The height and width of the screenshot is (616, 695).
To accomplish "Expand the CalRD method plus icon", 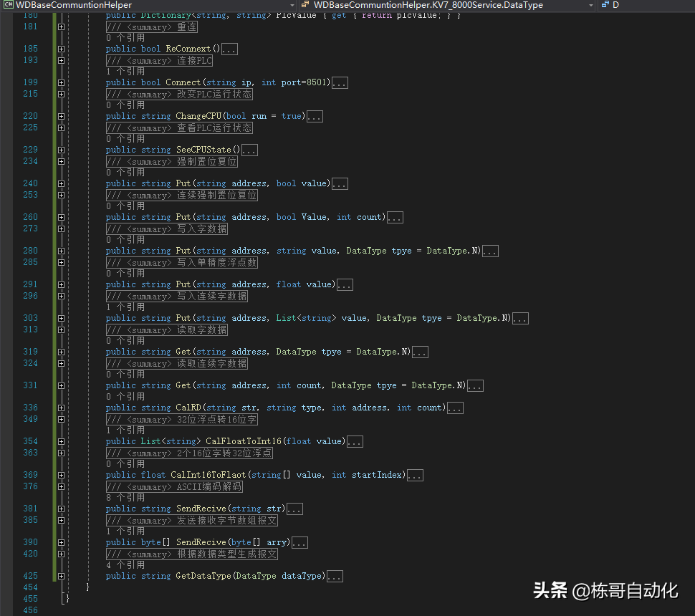I will coord(61,408).
